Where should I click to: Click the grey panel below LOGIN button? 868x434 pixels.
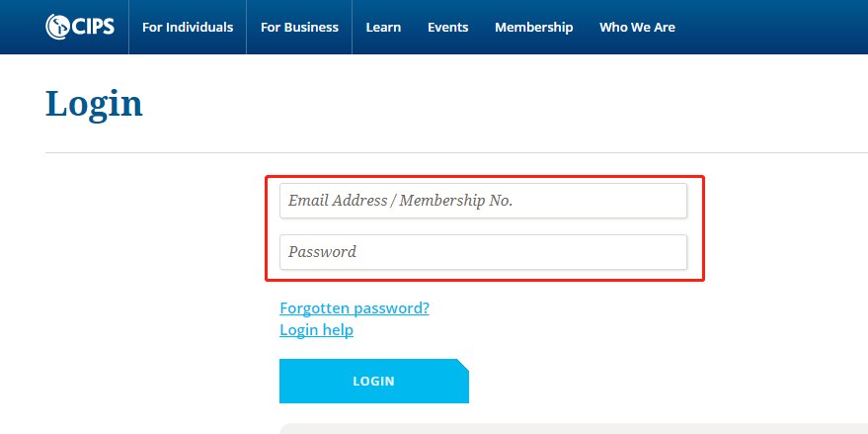(x=573, y=429)
